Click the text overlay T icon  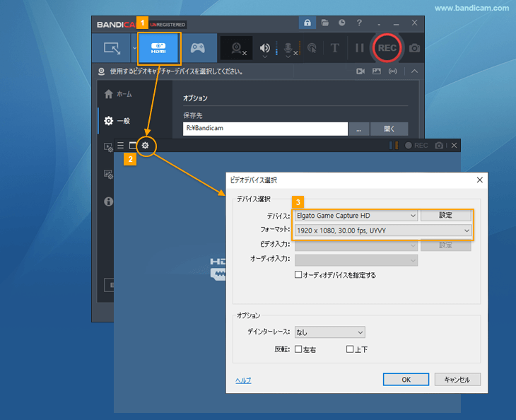click(334, 48)
